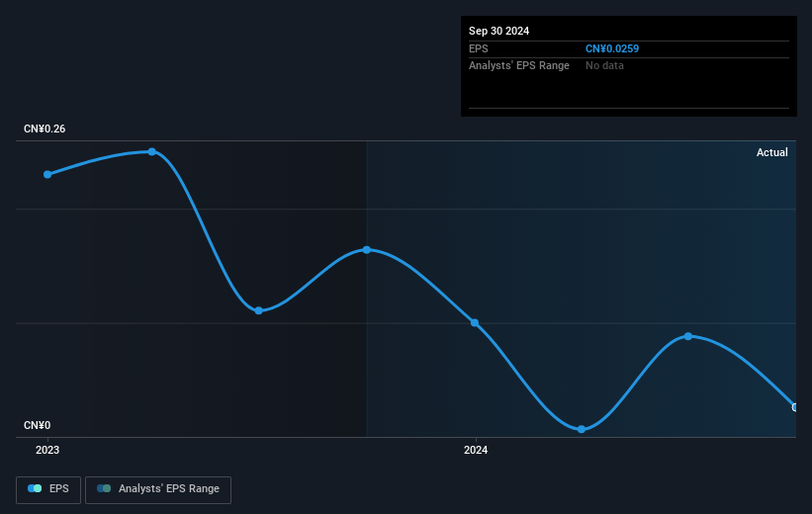Image resolution: width=812 pixels, height=514 pixels.
Task: Click the CN¥0.26 y-axis label
Action: (x=45, y=128)
